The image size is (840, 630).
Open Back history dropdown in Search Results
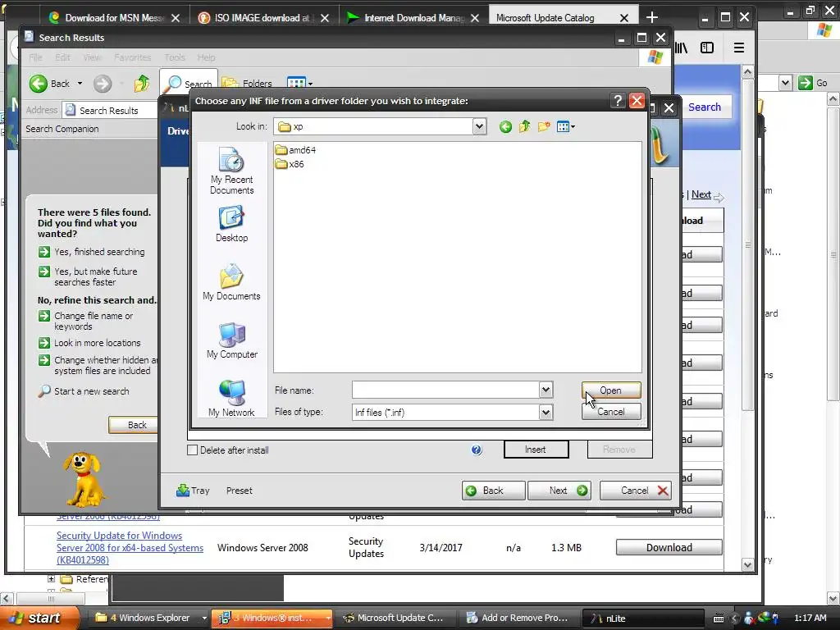(80, 84)
